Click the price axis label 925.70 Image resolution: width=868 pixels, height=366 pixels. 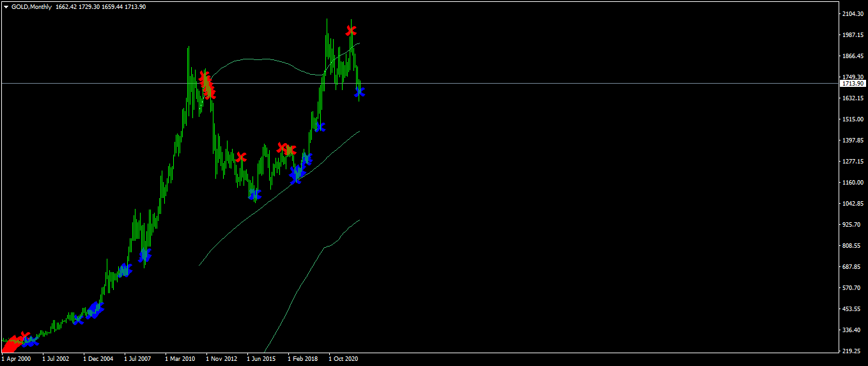click(x=852, y=224)
